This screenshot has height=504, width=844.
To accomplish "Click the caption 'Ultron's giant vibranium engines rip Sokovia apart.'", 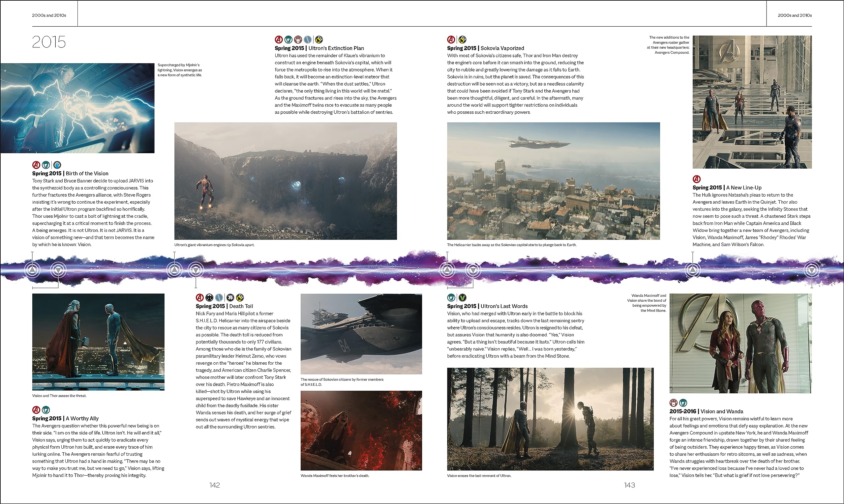I will tap(215, 245).
